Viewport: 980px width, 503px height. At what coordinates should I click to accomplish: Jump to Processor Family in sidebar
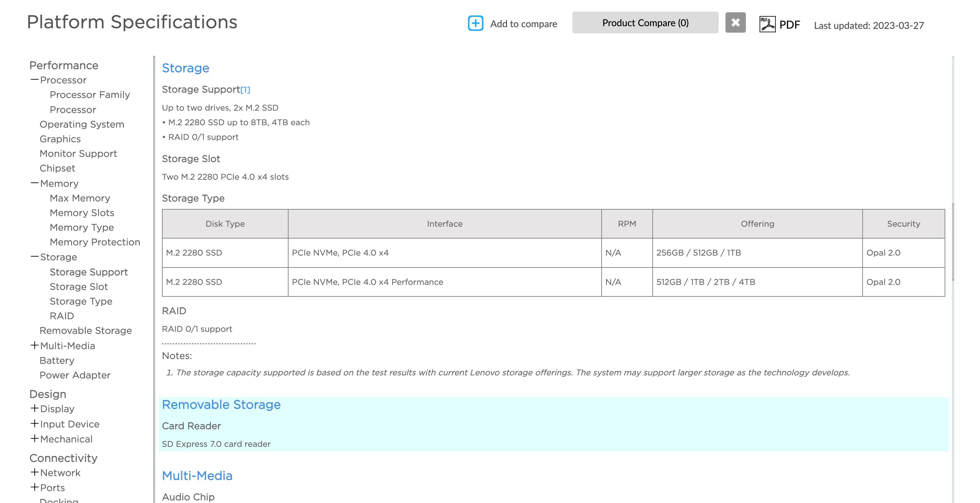[x=90, y=95]
